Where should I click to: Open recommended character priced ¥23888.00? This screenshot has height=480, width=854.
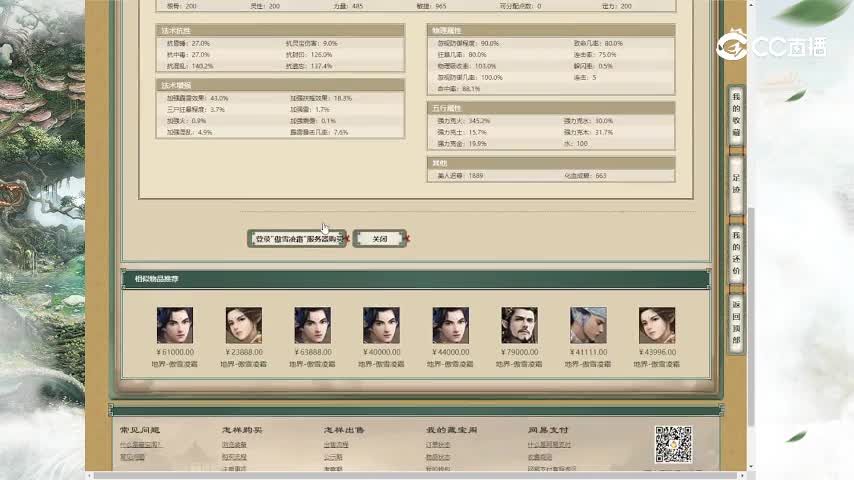(243, 325)
